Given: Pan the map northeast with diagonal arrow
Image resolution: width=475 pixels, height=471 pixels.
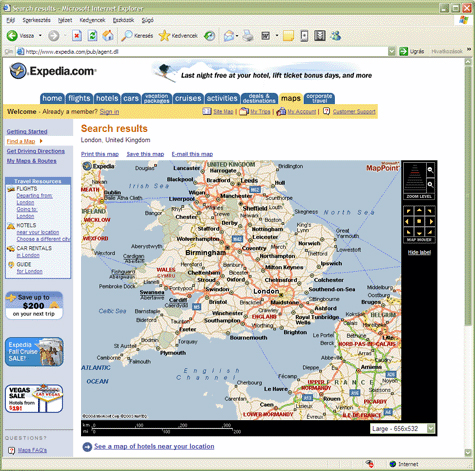Looking at the screenshot, I should pyautogui.click(x=430, y=211).
